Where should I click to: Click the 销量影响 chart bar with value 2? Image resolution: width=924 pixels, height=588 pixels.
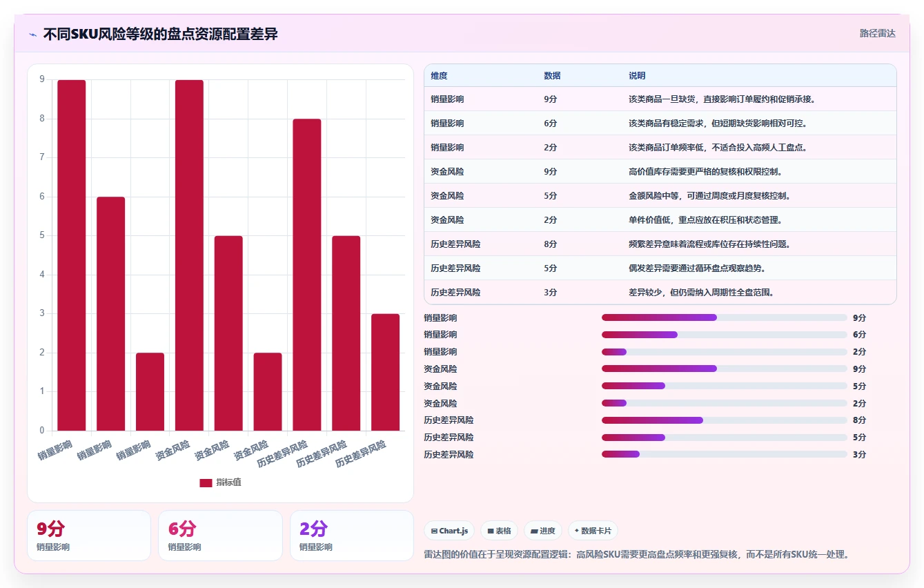point(150,392)
